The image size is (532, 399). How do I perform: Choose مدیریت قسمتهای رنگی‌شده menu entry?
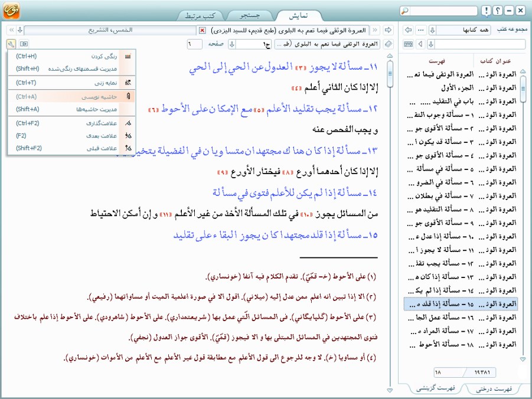pyautogui.click(x=71, y=69)
